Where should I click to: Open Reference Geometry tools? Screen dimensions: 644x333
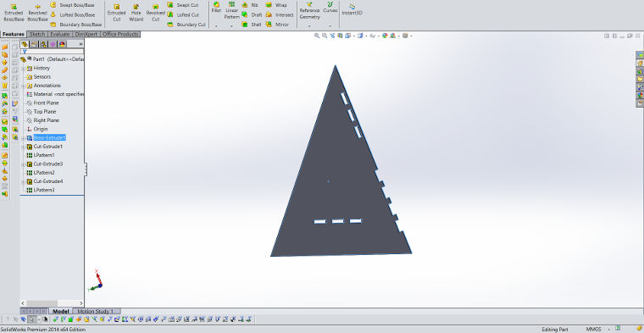pyautogui.click(x=309, y=10)
